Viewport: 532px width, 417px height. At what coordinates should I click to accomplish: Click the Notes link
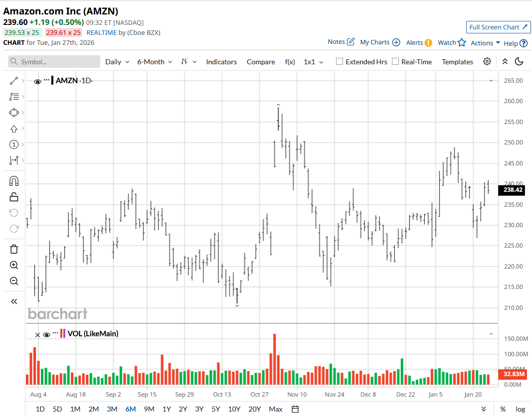point(336,42)
